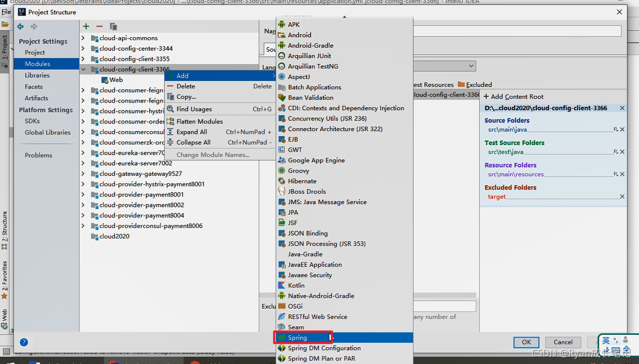Screen dimensions: 639x364
Task: Collapse the cloud-config-client-3366 module node
Action: pos(83,69)
